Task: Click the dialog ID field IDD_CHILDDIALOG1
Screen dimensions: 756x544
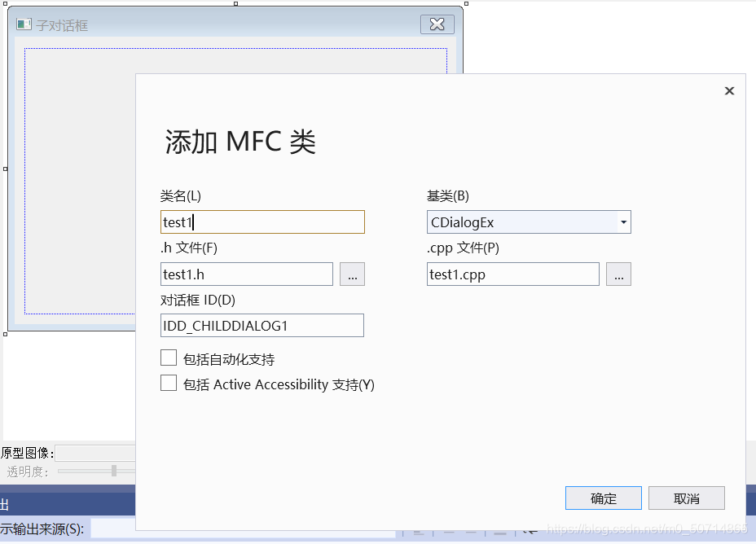Action: pos(262,326)
